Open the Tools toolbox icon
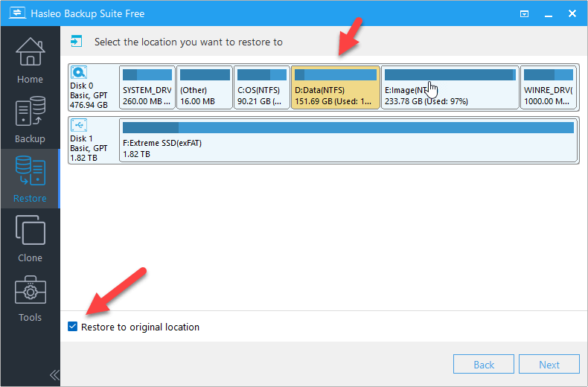Viewport: 588px width, 387px height. (x=30, y=298)
